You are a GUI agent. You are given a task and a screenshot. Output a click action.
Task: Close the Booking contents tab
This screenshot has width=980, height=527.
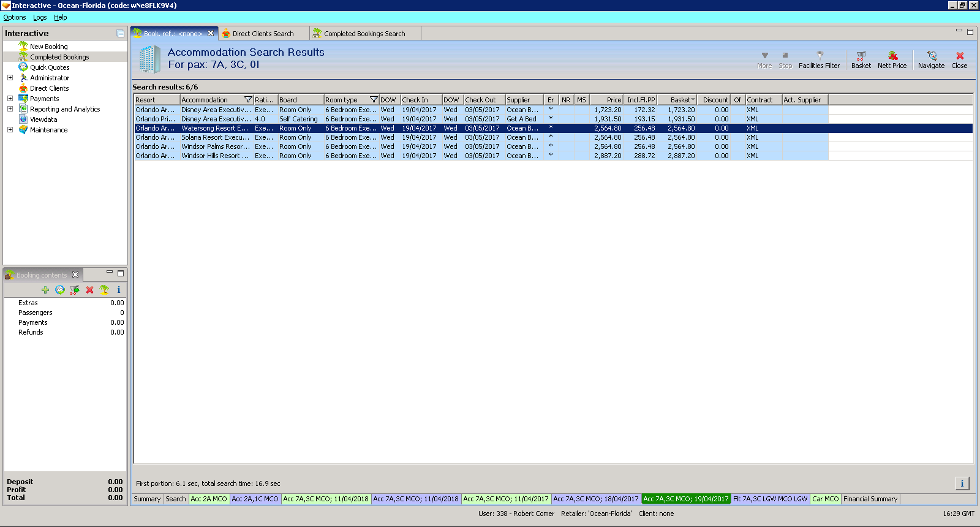[x=75, y=275]
